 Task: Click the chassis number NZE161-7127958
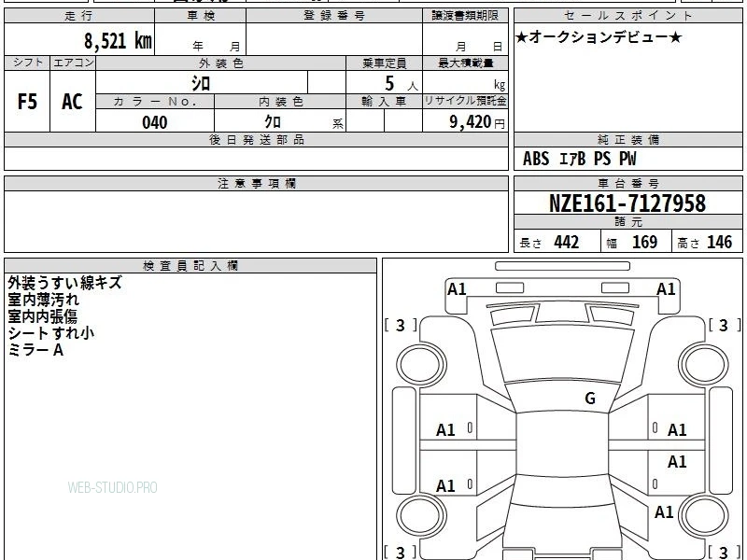point(627,203)
